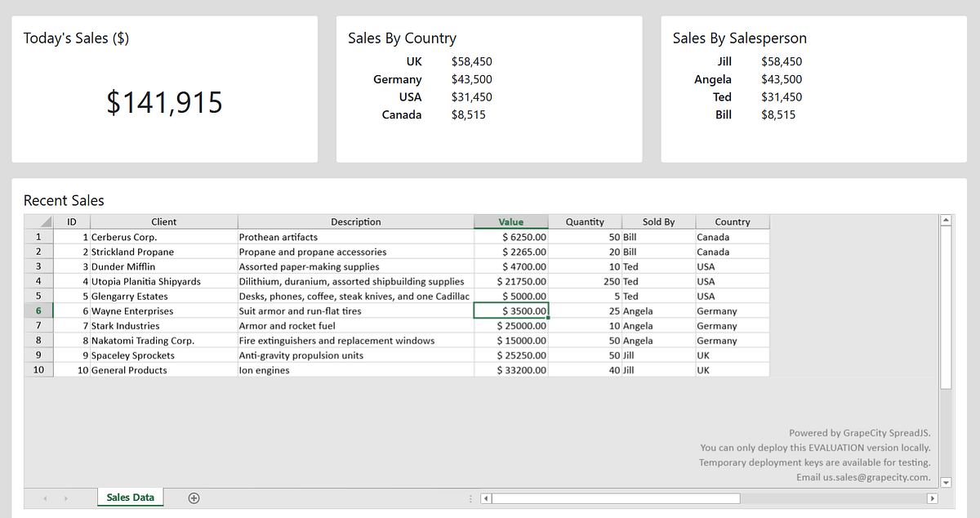Screen dimensions: 980x518
Task: Select the Value column header
Action: [511, 221]
